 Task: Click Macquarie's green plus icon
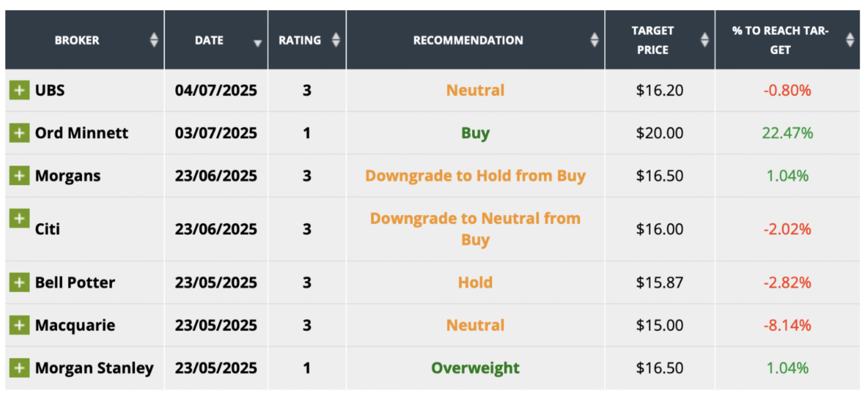(19, 325)
